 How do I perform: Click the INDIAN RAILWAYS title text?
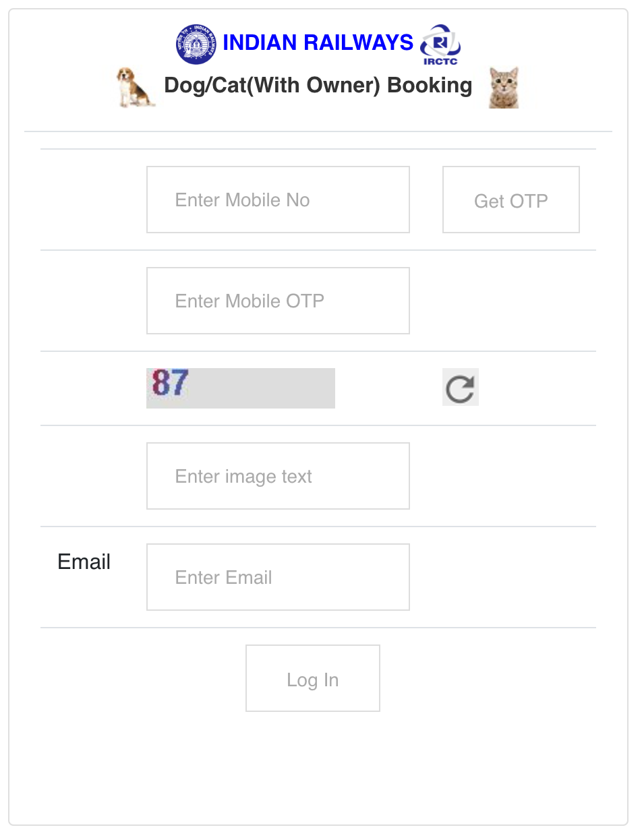pyautogui.click(x=318, y=42)
